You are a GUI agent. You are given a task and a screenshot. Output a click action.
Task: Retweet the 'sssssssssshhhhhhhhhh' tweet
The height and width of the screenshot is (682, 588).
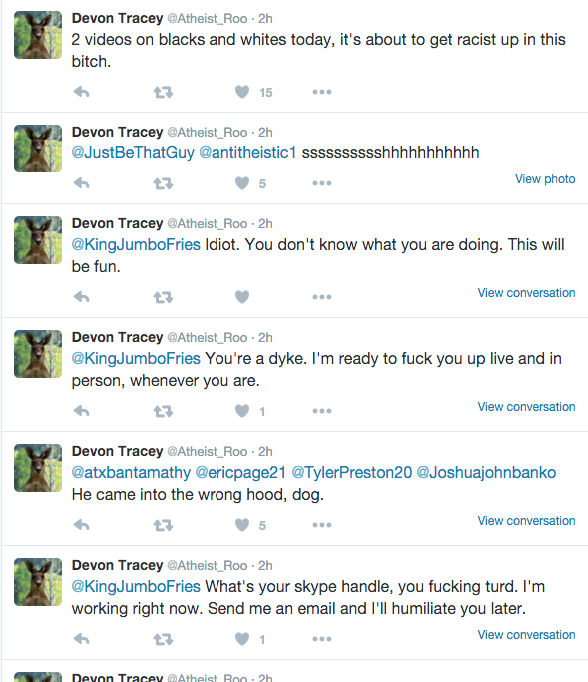163,183
